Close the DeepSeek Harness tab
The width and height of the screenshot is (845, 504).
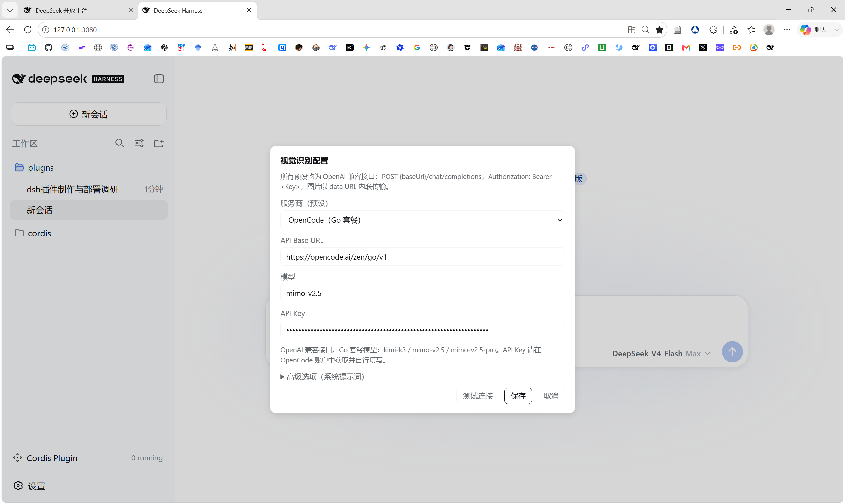pyautogui.click(x=249, y=10)
